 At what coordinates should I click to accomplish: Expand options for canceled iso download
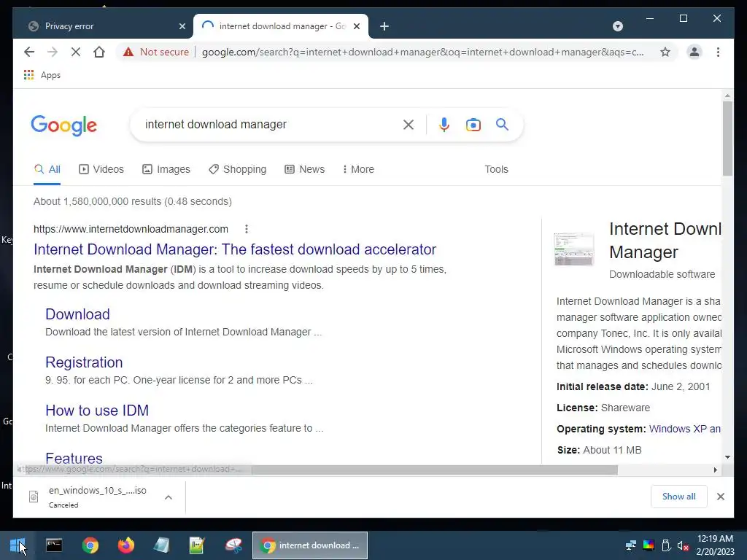[x=169, y=497]
